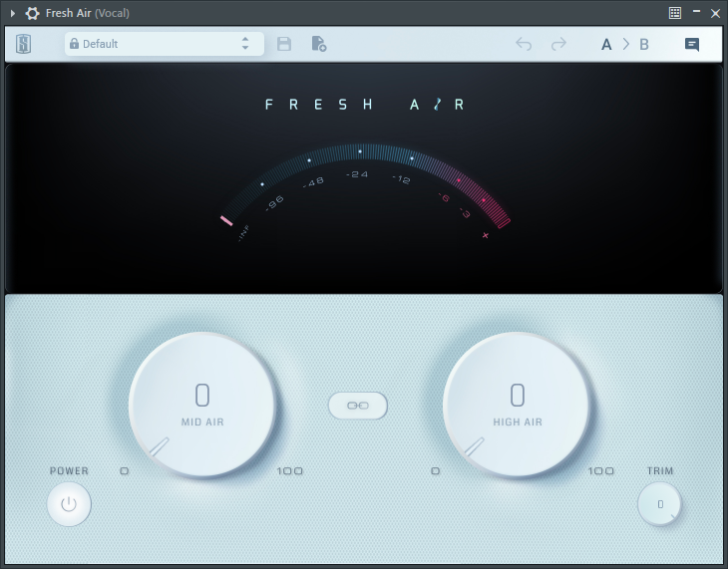
Task: Select the A comparison state
Action: [x=606, y=45]
